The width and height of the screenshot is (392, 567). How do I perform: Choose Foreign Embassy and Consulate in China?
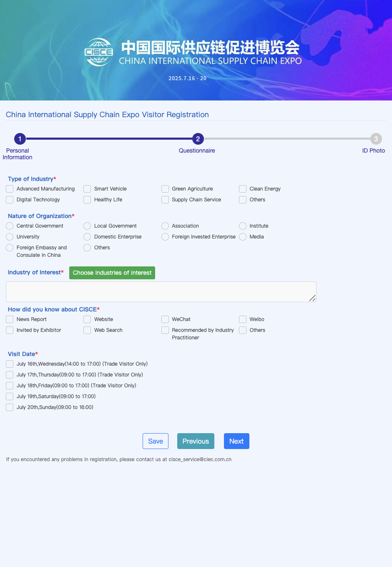click(10, 248)
